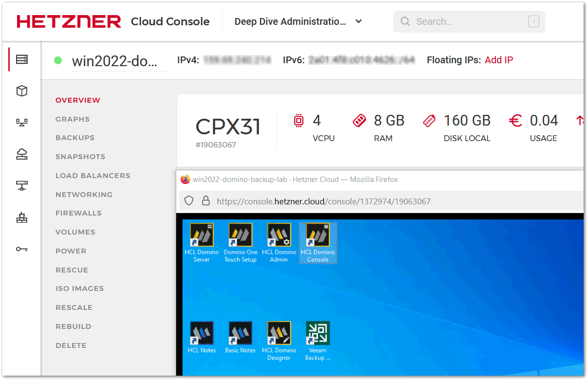
Task: Open the Load Balancers tab
Action: 93,176
